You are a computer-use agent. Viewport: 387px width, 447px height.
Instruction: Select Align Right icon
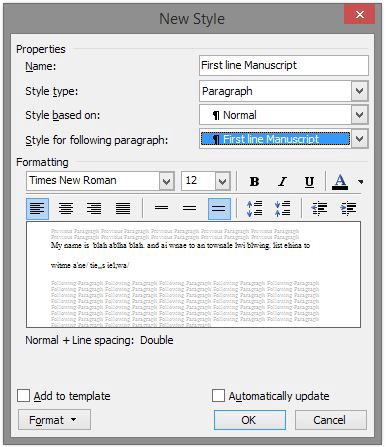(x=94, y=209)
